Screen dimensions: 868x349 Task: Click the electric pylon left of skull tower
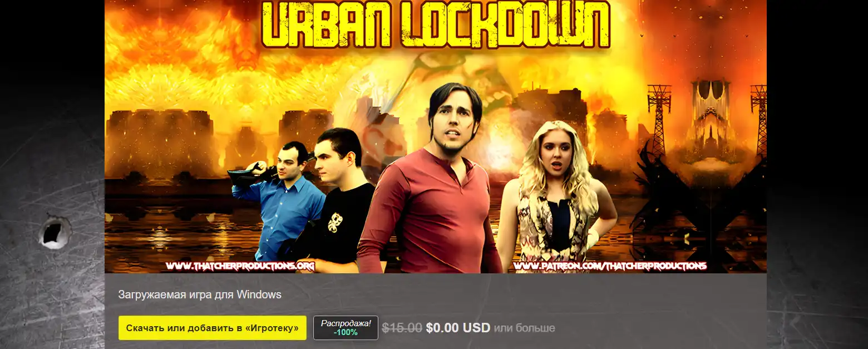tap(659, 120)
